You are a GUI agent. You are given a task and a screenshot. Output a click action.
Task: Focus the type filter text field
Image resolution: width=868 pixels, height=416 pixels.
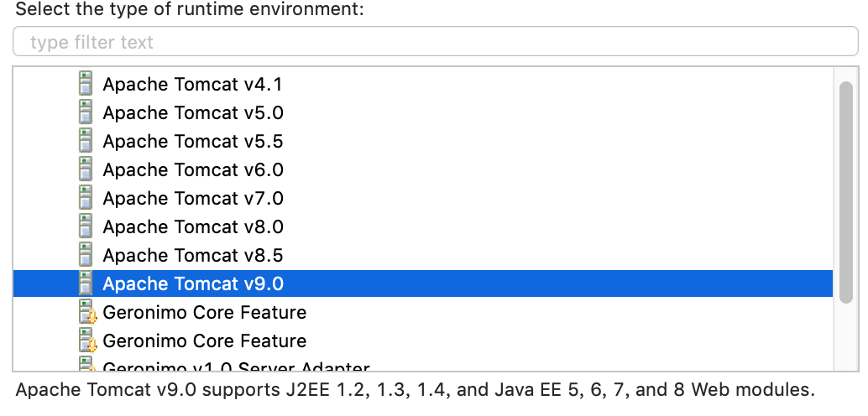435,42
